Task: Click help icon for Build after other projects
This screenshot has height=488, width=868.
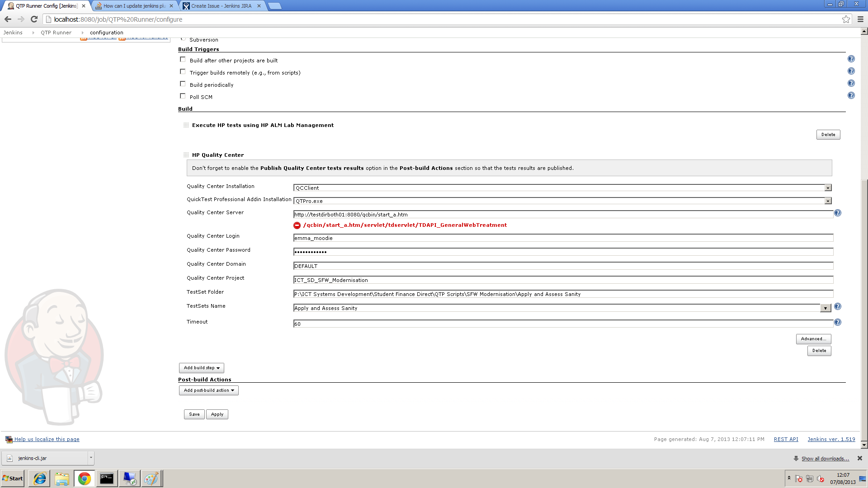Action: 851,59
